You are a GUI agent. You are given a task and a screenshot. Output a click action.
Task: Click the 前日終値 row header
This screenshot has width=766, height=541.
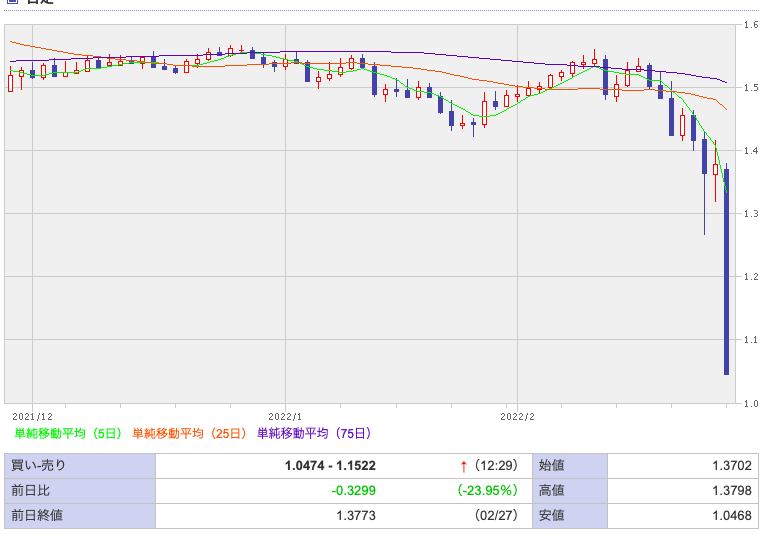(x=80, y=516)
